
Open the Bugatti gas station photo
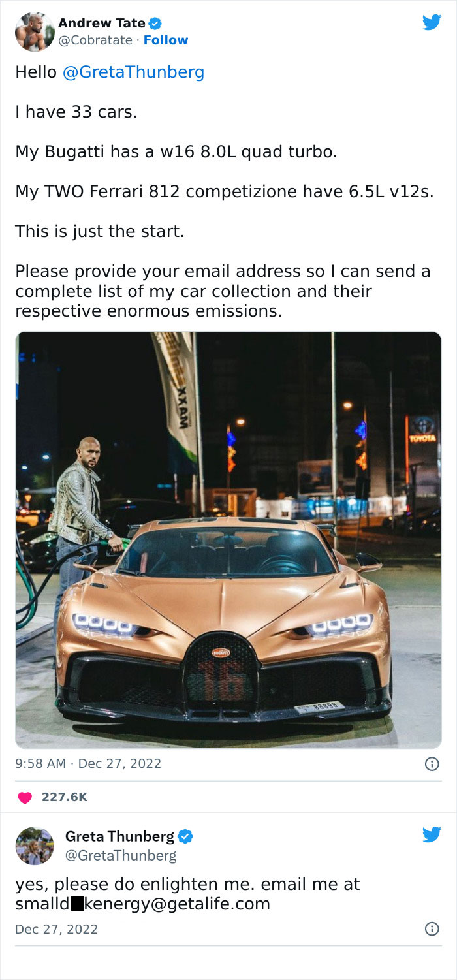click(x=228, y=540)
